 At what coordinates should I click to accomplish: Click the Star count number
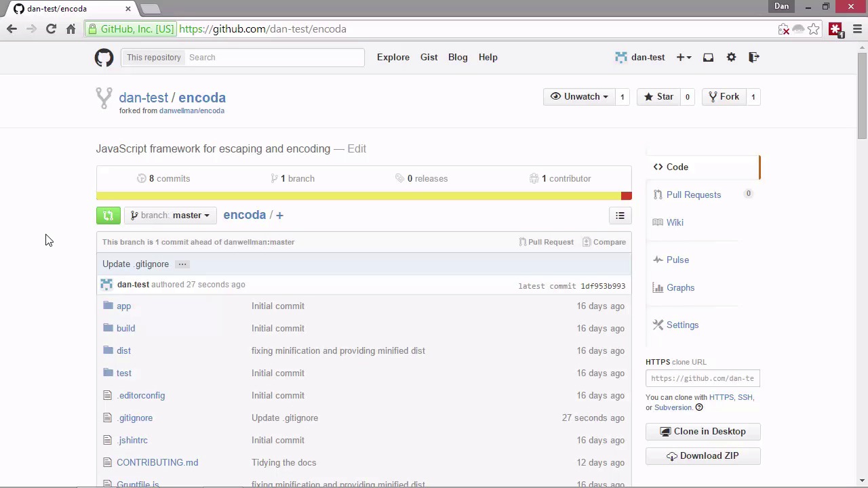(x=687, y=97)
